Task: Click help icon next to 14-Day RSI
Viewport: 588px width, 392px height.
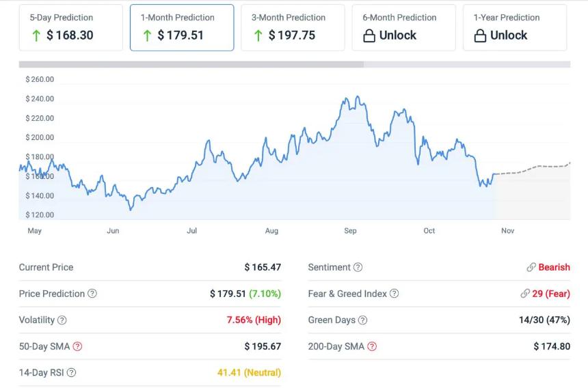Action: 72,373
